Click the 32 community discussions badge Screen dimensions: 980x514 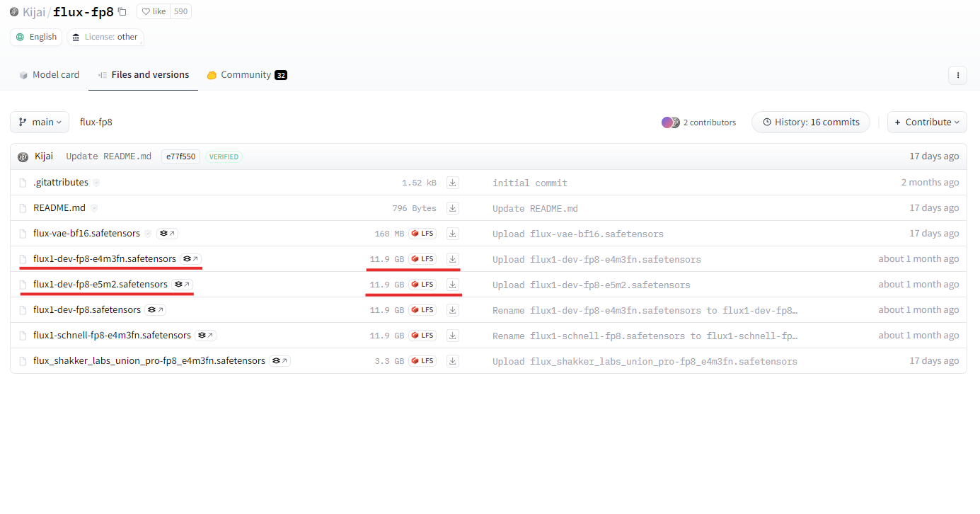pyautogui.click(x=281, y=75)
